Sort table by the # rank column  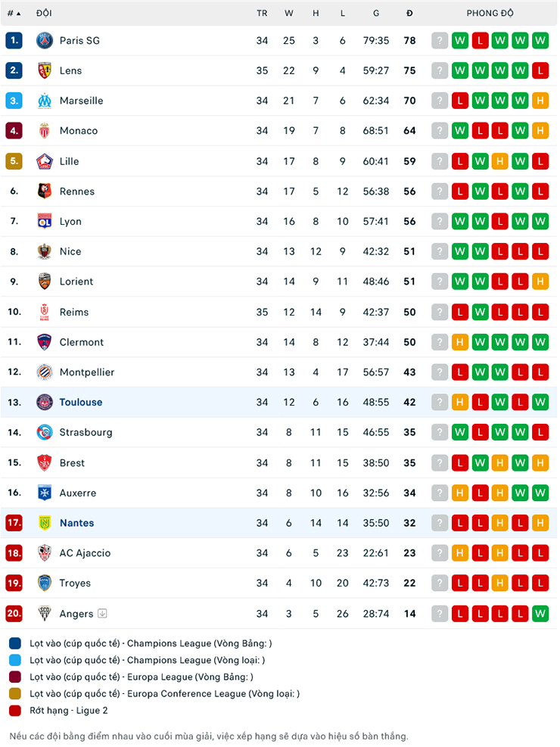pyautogui.click(x=14, y=14)
